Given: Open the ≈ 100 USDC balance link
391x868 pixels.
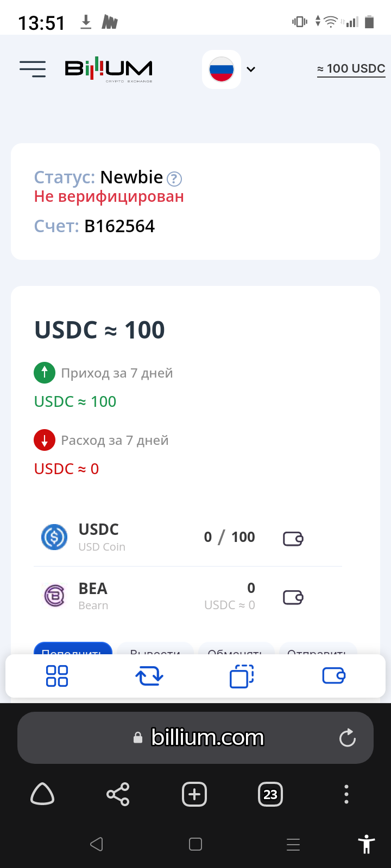Looking at the screenshot, I should coord(351,69).
